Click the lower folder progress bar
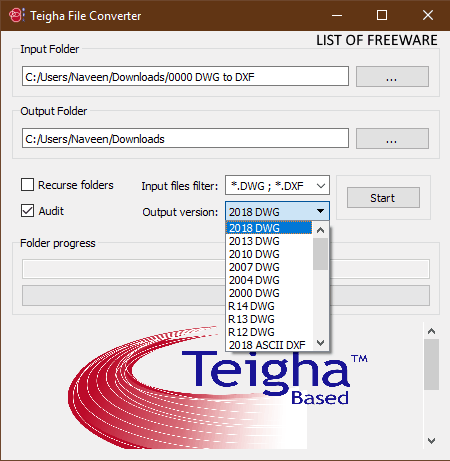 [226, 295]
